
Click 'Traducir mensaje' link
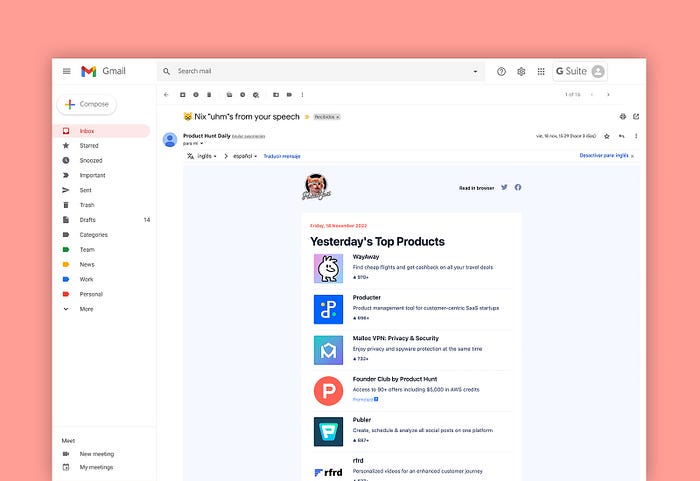tap(282, 156)
